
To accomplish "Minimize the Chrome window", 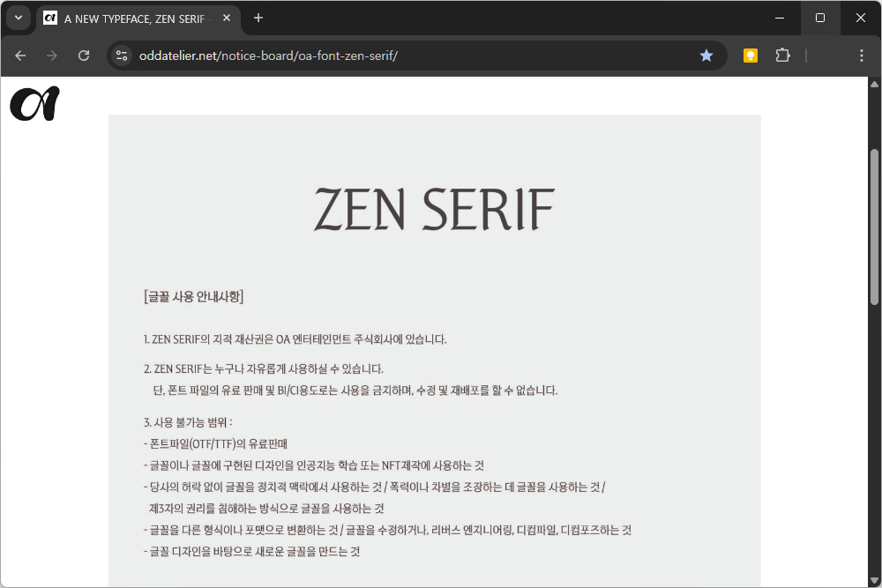I will pyautogui.click(x=780, y=18).
